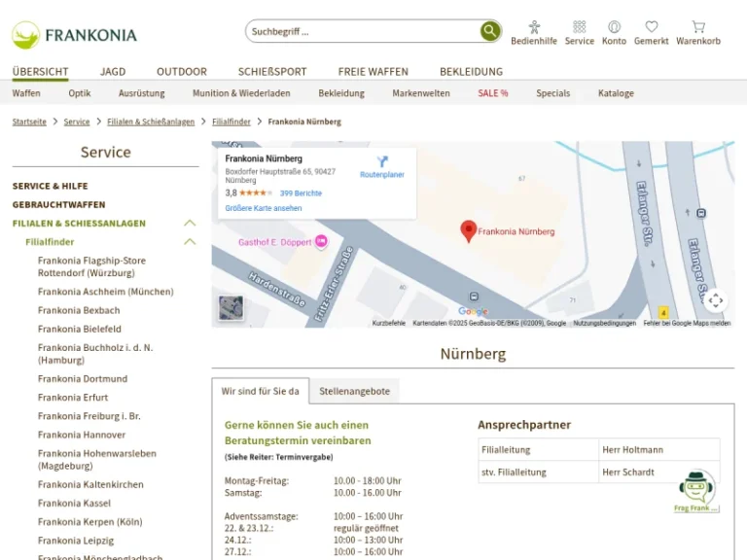Open GEBRAUCHTWAFFEN sidebar item
The image size is (747, 560).
pyautogui.click(x=59, y=204)
